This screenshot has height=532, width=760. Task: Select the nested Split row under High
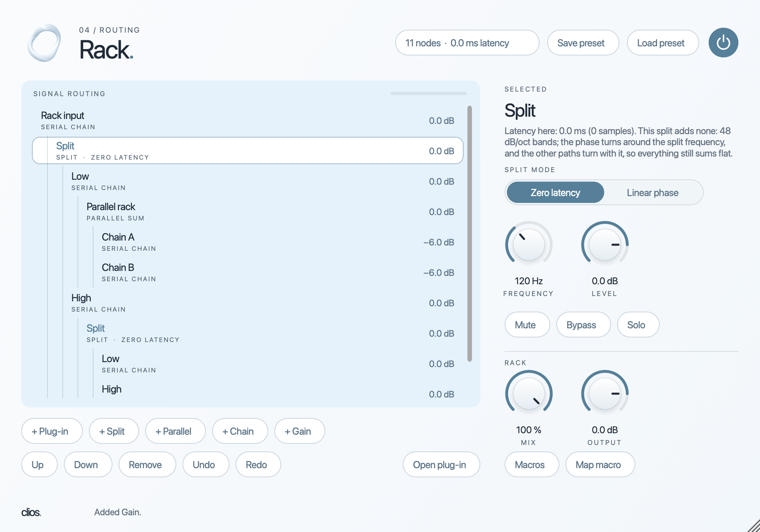[248, 333]
